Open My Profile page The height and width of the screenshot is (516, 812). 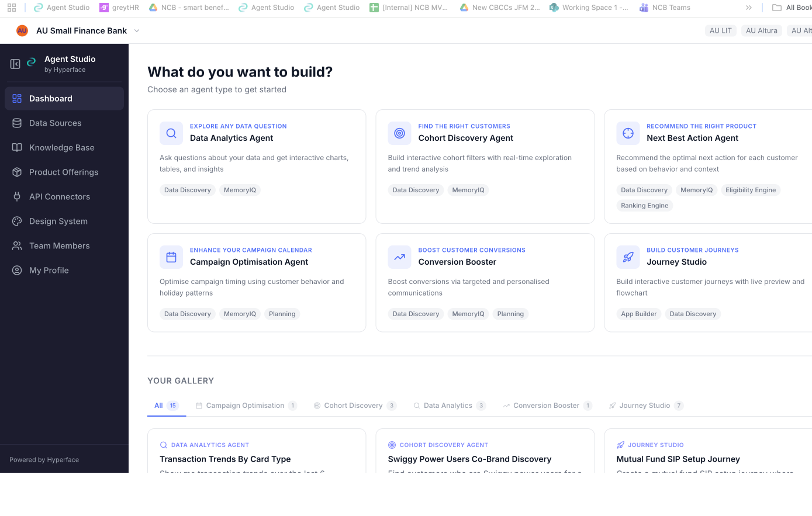(64, 270)
